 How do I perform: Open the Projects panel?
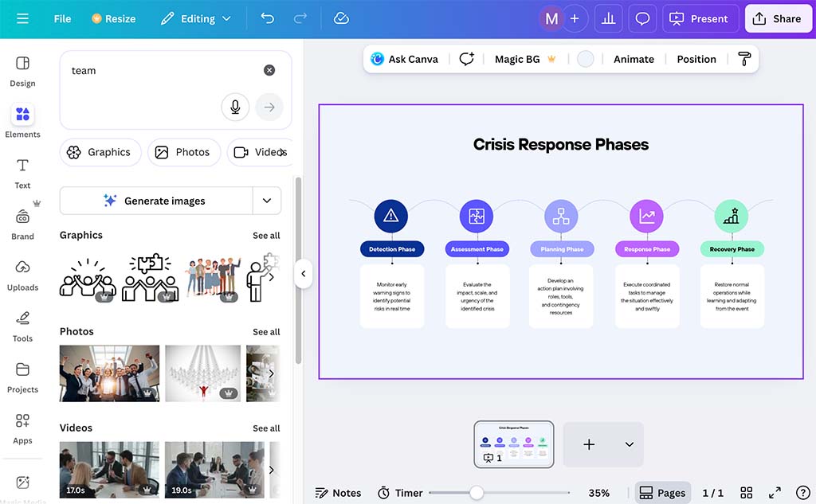tap(22, 377)
